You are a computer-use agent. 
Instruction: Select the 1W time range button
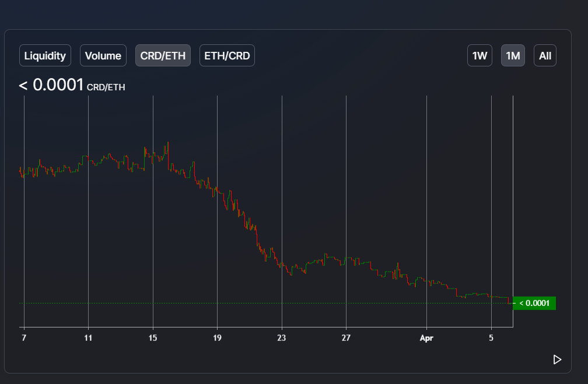[480, 55]
